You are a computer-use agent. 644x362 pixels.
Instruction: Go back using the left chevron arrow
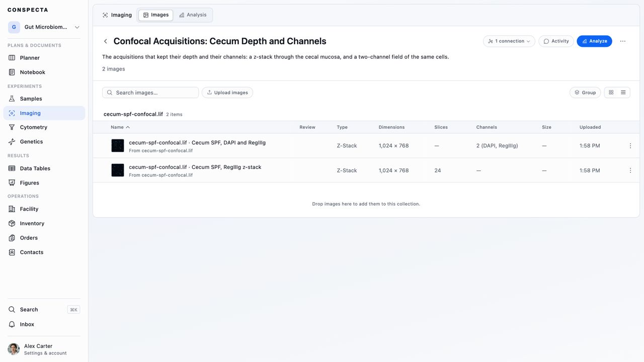[106, 41]
